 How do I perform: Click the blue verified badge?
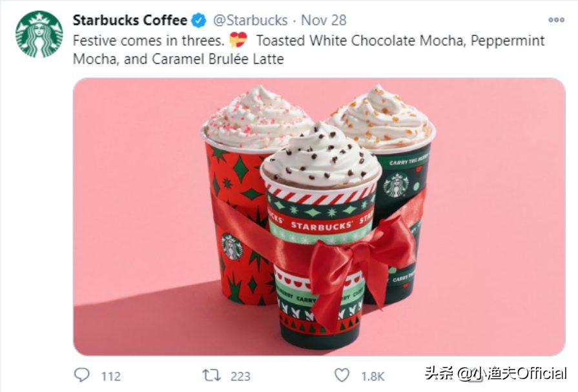point(199,21)
